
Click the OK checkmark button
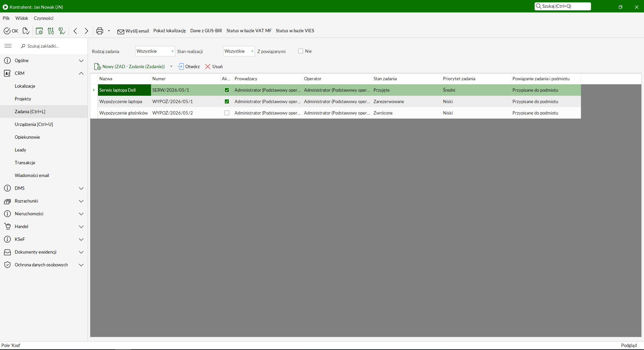point(11,31)
